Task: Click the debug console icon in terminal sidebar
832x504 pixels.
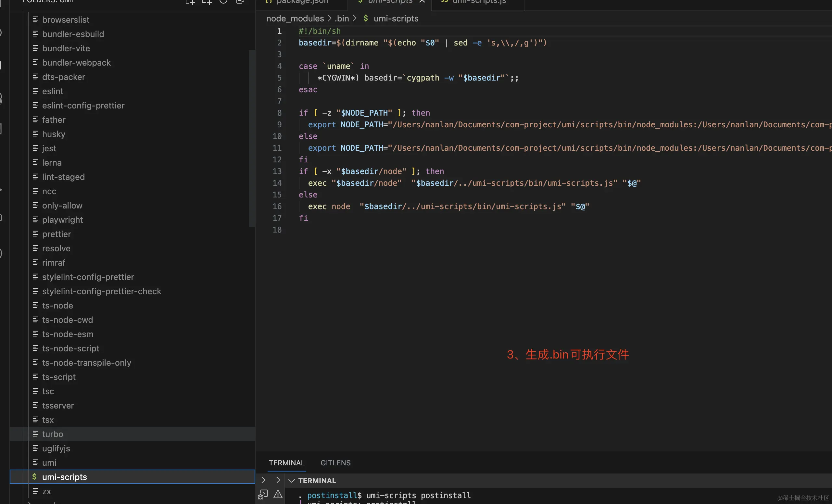Action: click(263, 495)
